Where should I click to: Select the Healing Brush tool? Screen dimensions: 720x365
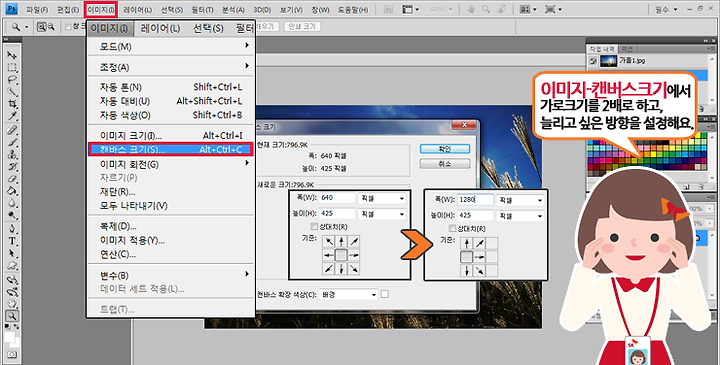[x=12, y=130]
